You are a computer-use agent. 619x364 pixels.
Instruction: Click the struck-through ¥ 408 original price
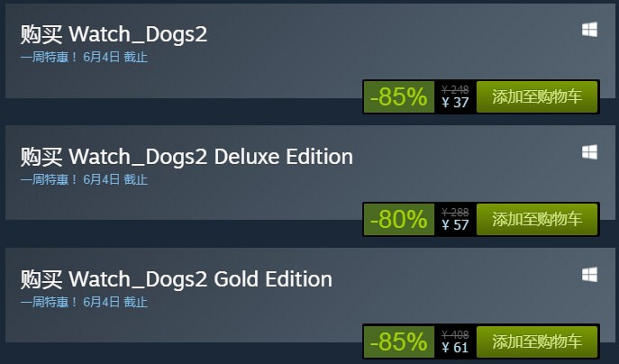coord(455,335)
